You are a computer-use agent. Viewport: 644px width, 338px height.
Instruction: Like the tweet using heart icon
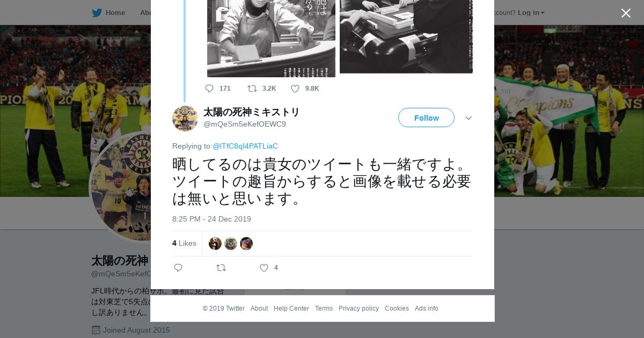264,268
